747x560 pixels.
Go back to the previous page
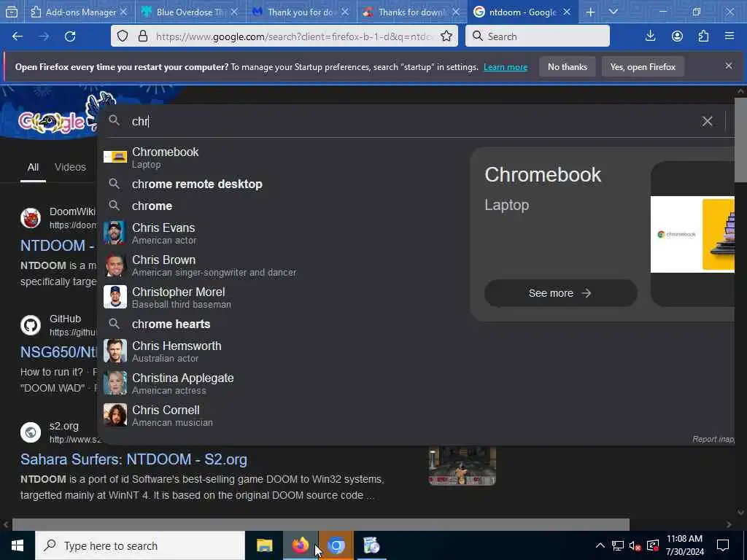[18, 36]
